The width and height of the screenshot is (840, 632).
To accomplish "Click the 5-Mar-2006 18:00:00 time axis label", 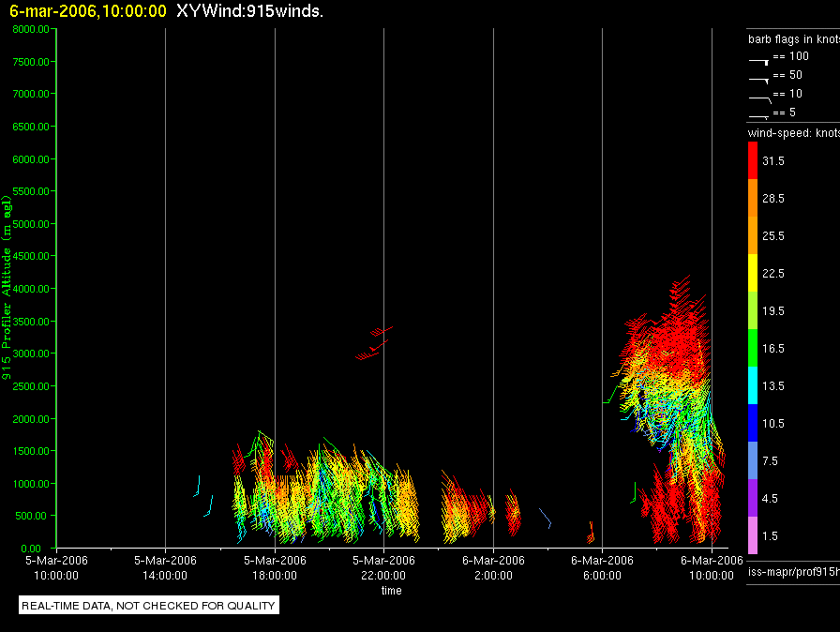I will [x=275, y=567].
